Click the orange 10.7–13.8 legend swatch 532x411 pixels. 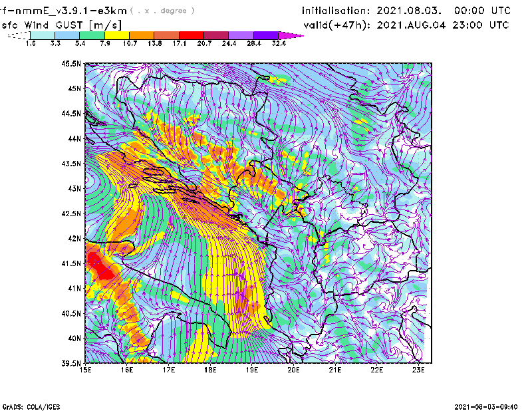(142, 35)
